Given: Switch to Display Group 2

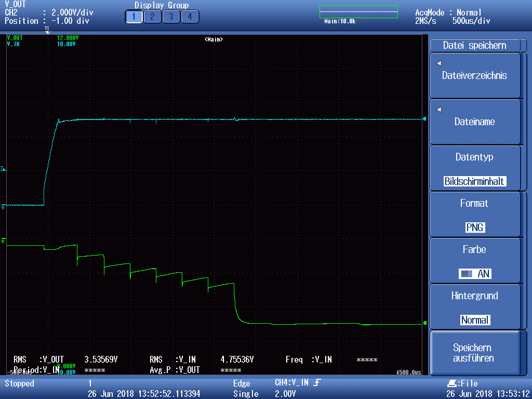Looking at the screenshot, I should [152, 17].
